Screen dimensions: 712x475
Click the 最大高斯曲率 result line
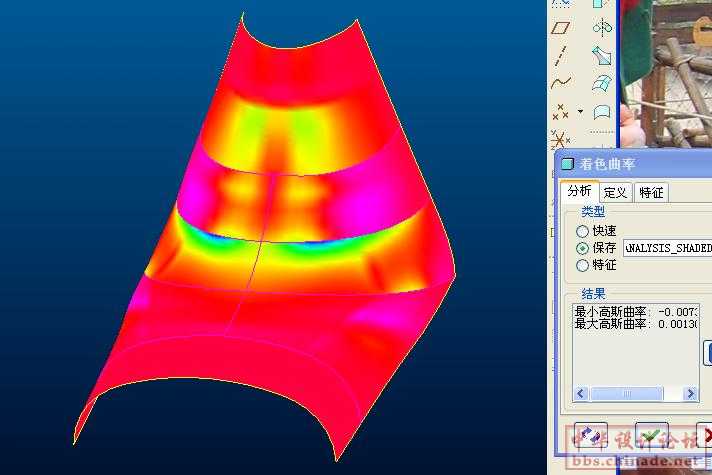(x=636, y=324)
